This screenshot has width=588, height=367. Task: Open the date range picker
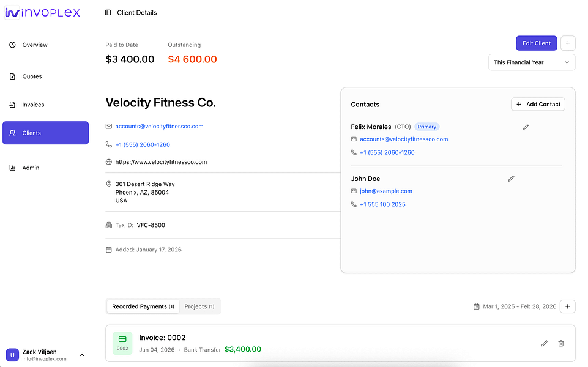tap(515, 306)
